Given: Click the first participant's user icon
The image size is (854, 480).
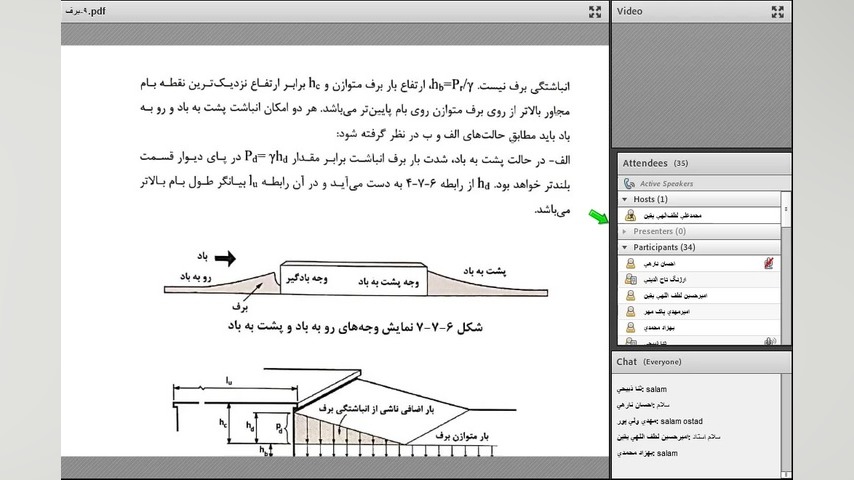Looking at the screenshot, I should 630,263.
